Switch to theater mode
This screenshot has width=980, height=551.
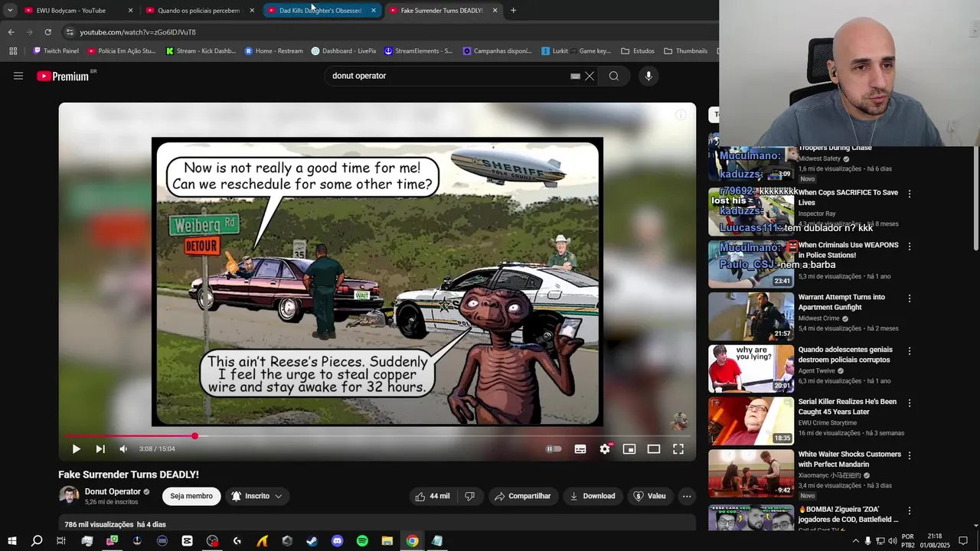654,449
